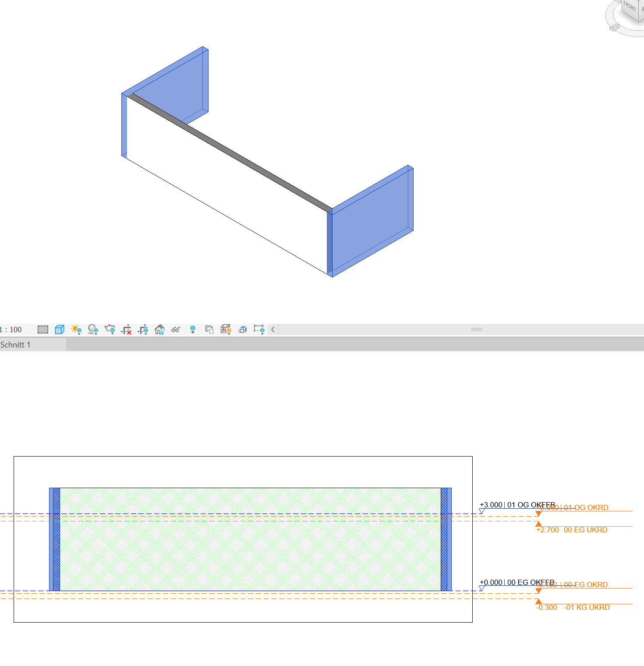Toggle Show Crop Region visibility
The height and width of the screenshot is (666, 644).
pyautogui.click(x=143, y=329)
